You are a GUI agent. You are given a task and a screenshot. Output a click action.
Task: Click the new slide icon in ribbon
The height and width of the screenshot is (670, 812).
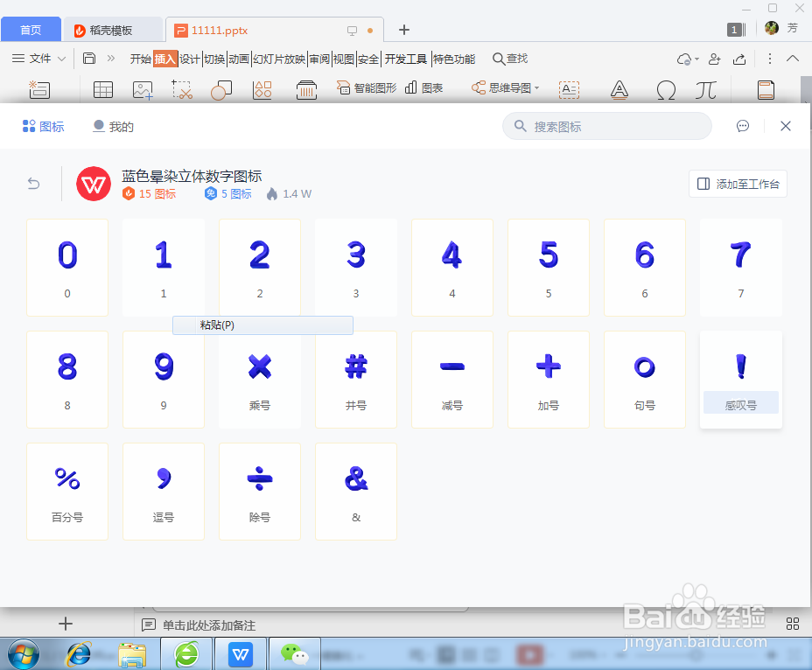pos(39,89)
